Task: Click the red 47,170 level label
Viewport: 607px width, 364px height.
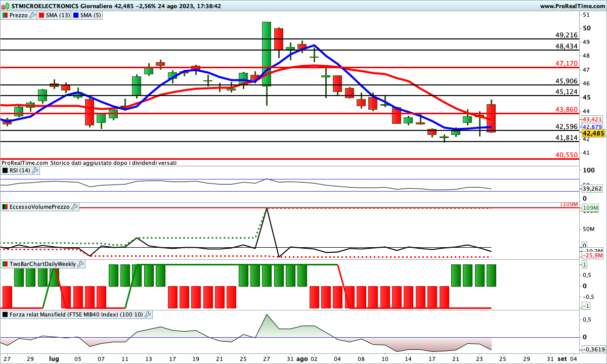Action: click(567, 63)
